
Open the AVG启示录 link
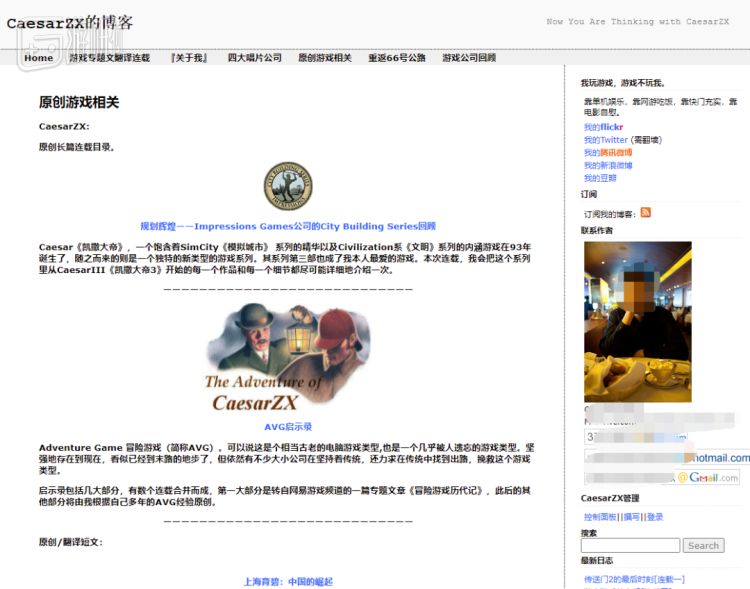[x=288, y=427]
